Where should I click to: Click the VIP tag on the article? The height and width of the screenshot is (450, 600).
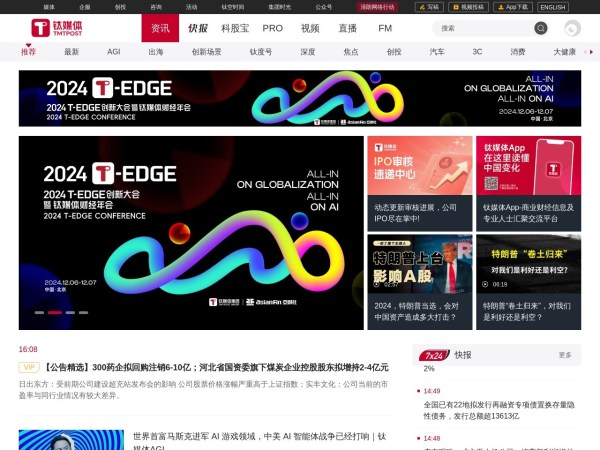coord(29,367)
